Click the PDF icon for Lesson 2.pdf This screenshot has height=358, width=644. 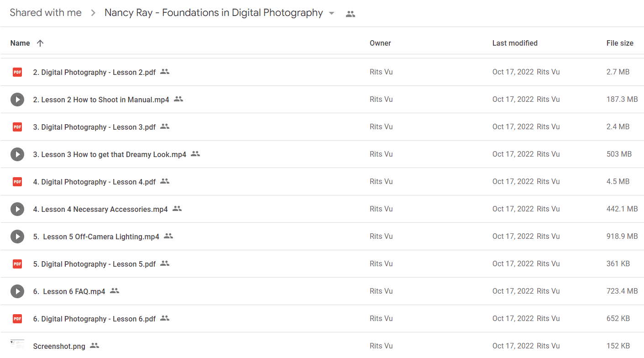coord(17,72)
